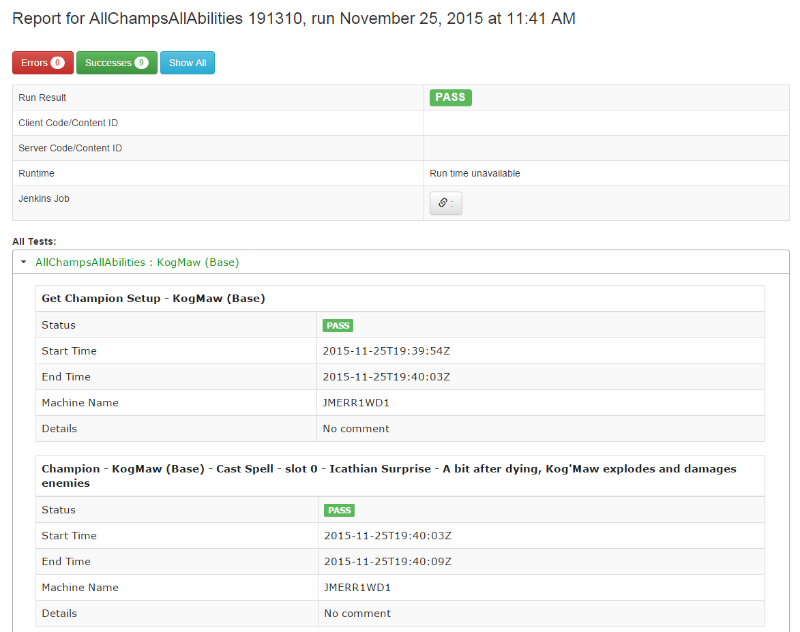Click the All Tests label
Viewport: 800px width, 632px height.
[34, 241]
